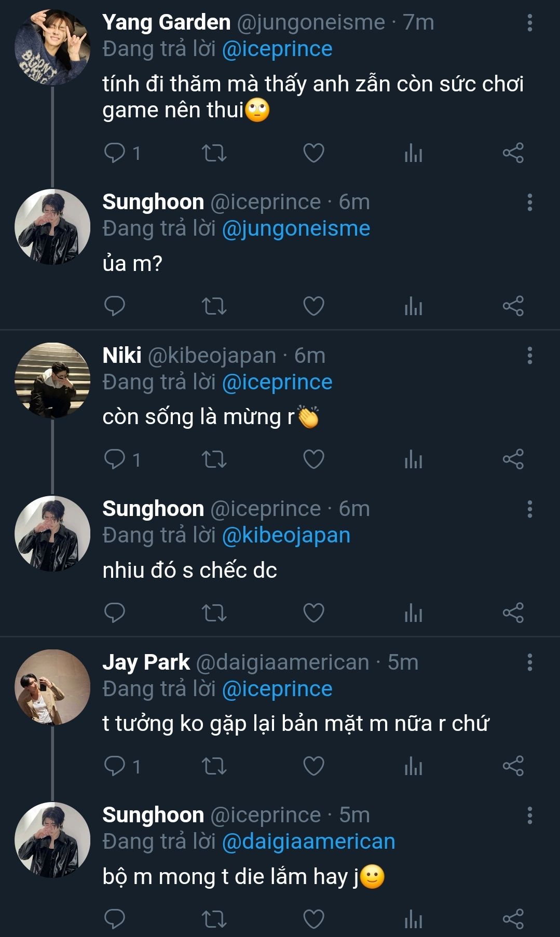Viewport: 560px width, 937px height.
Task: Open Yang Garden's profile picture
Action: pos(52,47)
